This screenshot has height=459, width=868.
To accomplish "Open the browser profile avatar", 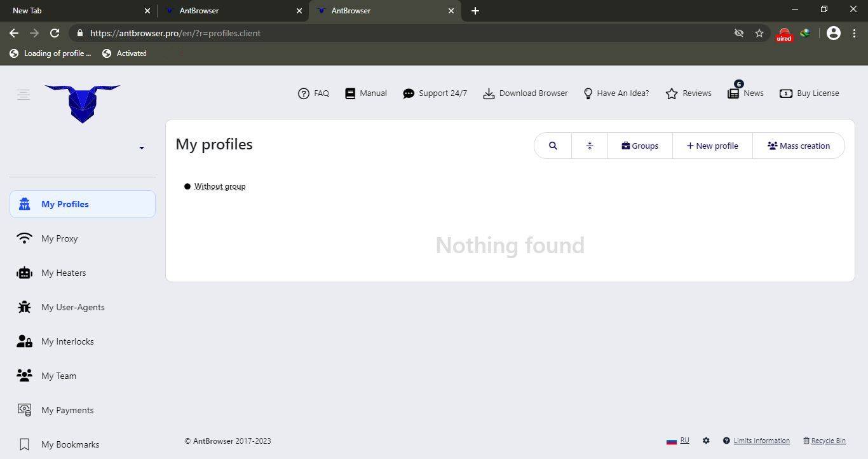I will click(834, 33).
